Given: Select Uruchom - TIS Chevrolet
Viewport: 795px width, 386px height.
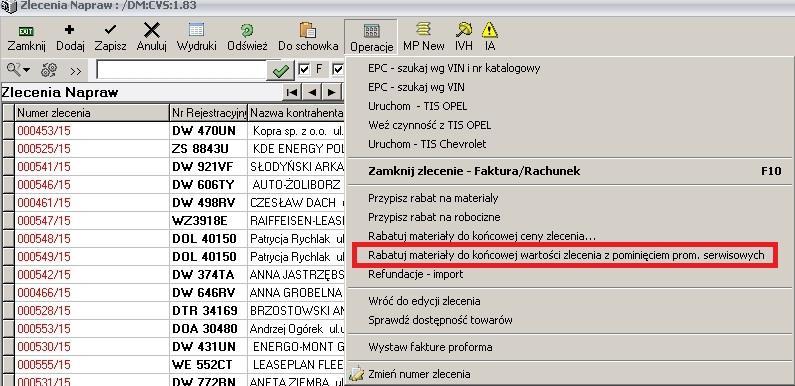Looking at the screenshot, I should click(x=427, y=144).
